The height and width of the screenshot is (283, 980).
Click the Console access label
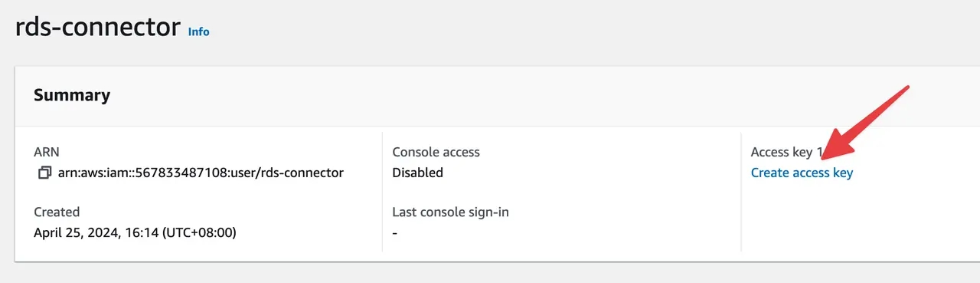436,152
